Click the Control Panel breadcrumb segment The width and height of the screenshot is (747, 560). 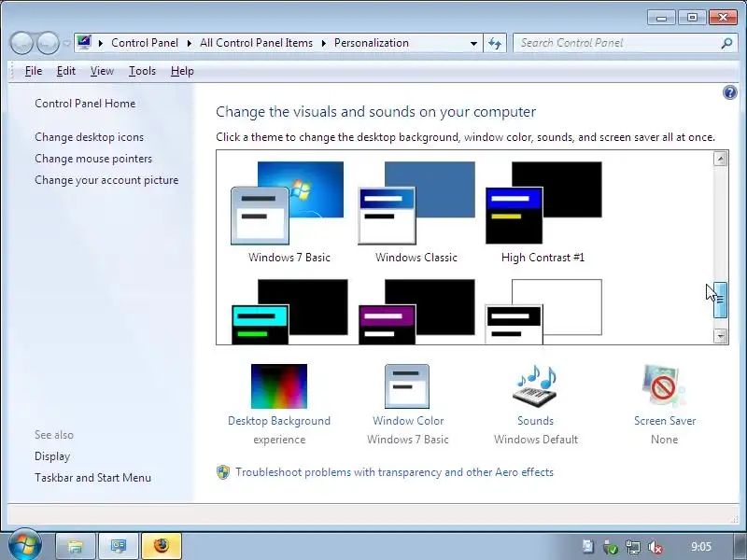145,43
